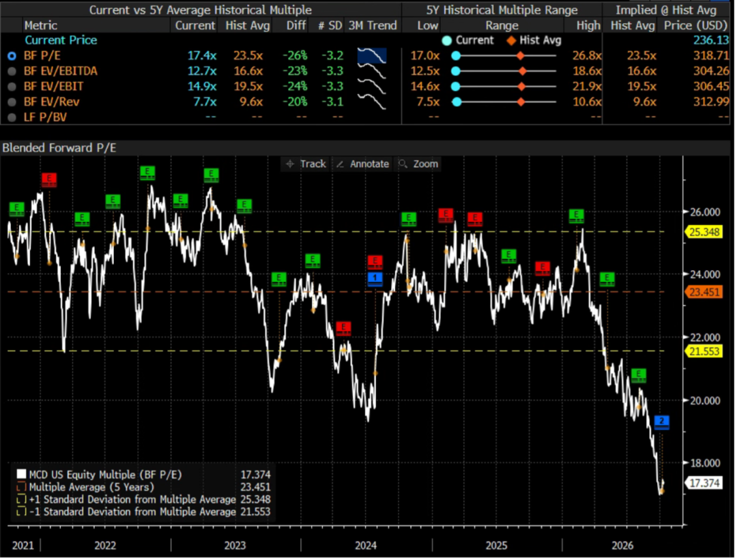This screenshot has height=560, width=737.
Task: Click the Blended Forward P/E chart title
Action: click(x=59, y=148)
